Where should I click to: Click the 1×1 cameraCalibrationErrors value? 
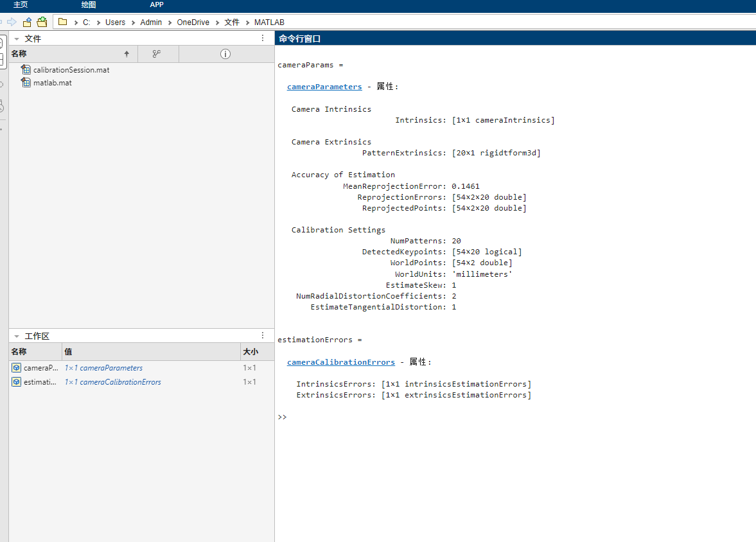click(x=113, y=382)
